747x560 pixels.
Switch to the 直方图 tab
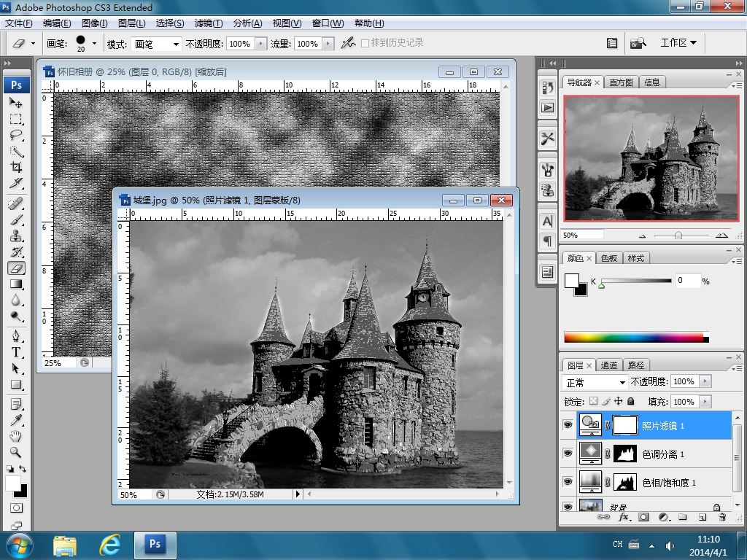[x=621, y=82]
